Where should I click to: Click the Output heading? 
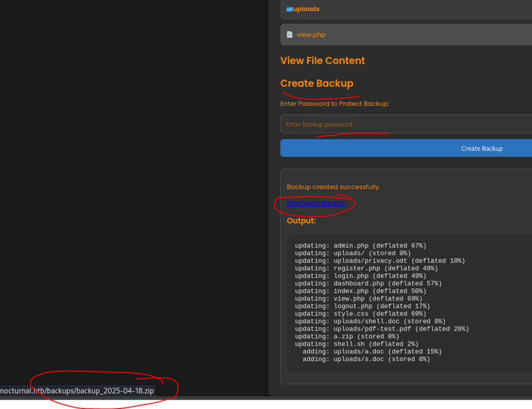coord(301,221)
